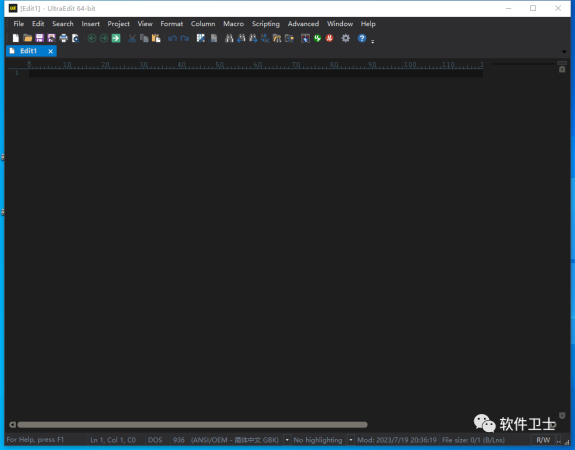
Task: Print the document with printer icon
Action: [63, 38]
